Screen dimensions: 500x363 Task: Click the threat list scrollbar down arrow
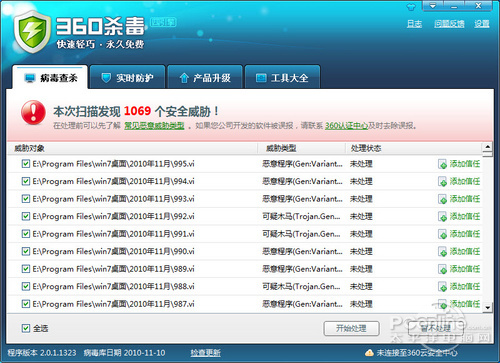(487, 307)
